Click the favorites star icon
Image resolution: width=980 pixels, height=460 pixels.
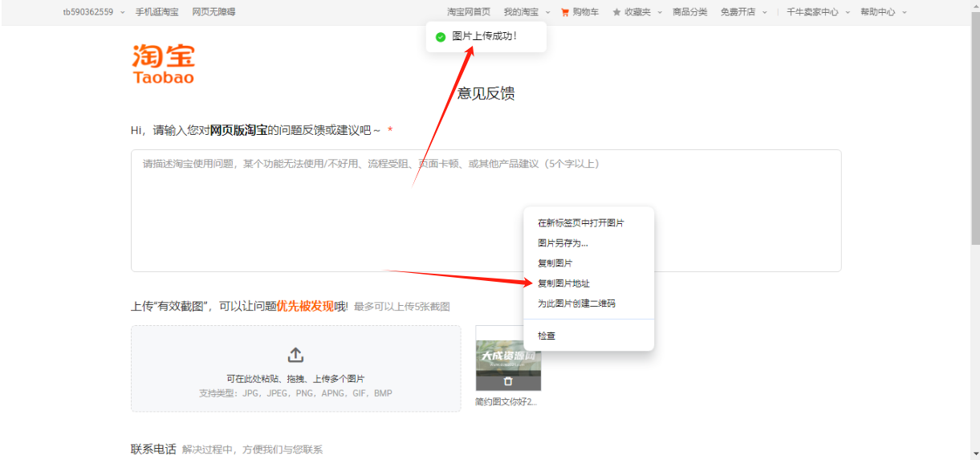click(616, 12)
